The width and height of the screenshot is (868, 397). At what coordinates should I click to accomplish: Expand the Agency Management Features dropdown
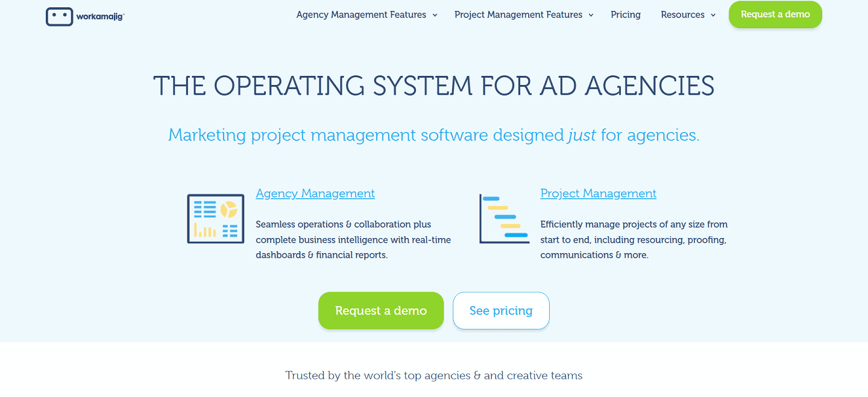pos(435,14)
